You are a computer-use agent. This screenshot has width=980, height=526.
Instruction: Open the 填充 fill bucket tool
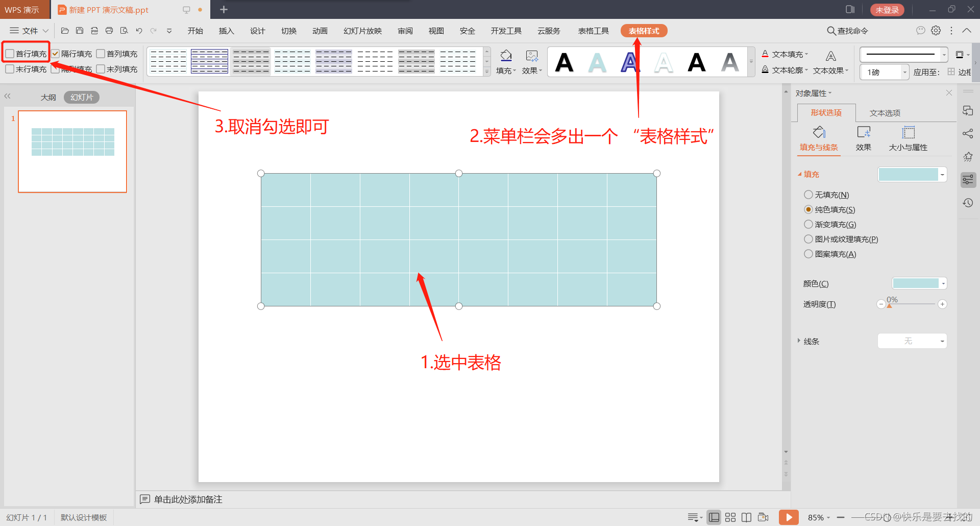tap(506, 62)
